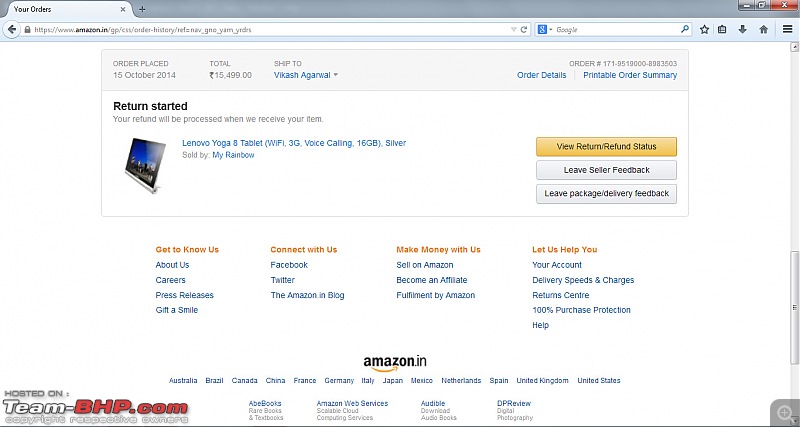Select China country link
800x427 pixels.
coord(276,381)
